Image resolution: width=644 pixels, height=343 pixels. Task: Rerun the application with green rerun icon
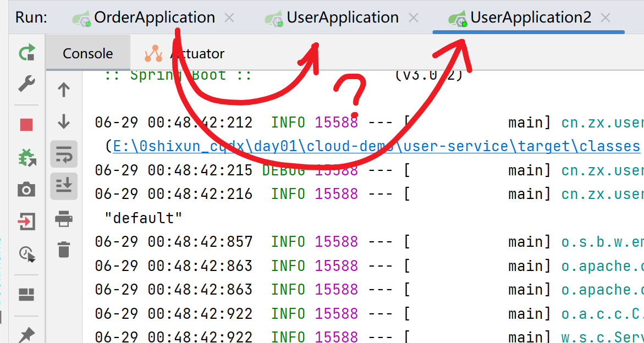[x=27, y=53]
